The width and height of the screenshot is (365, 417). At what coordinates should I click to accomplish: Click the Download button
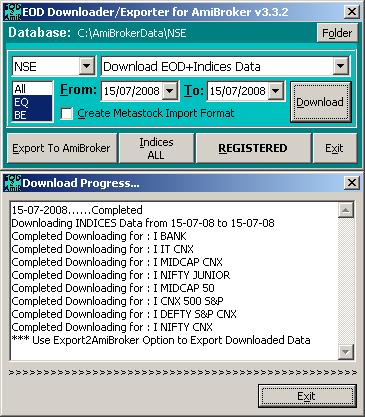coord(320,102)
